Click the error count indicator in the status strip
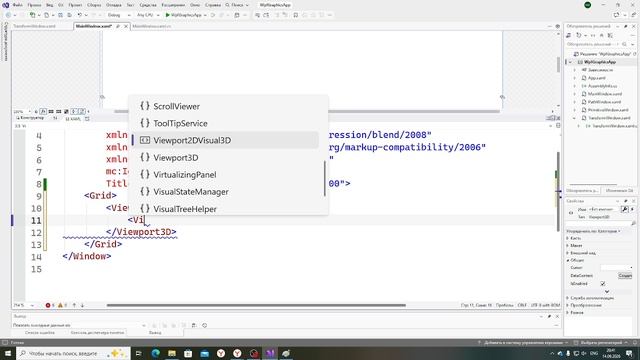 click(50, 305)
